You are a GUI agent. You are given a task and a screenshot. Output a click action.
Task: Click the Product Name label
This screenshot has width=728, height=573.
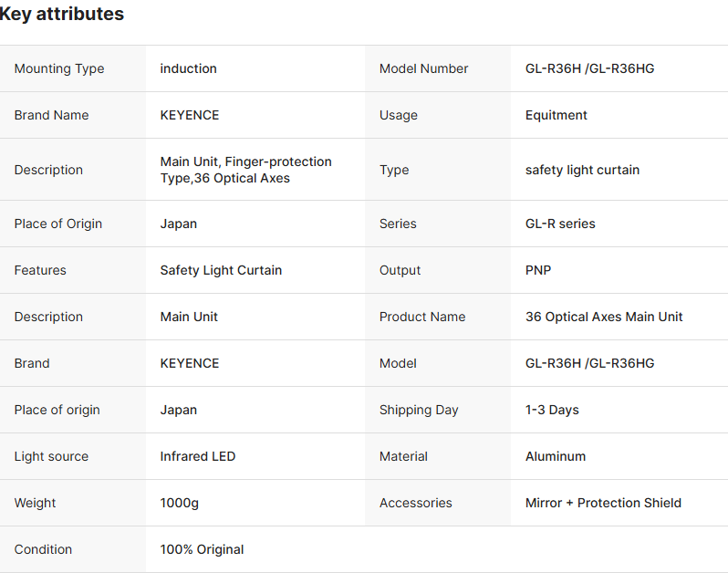tap(422, 317)
